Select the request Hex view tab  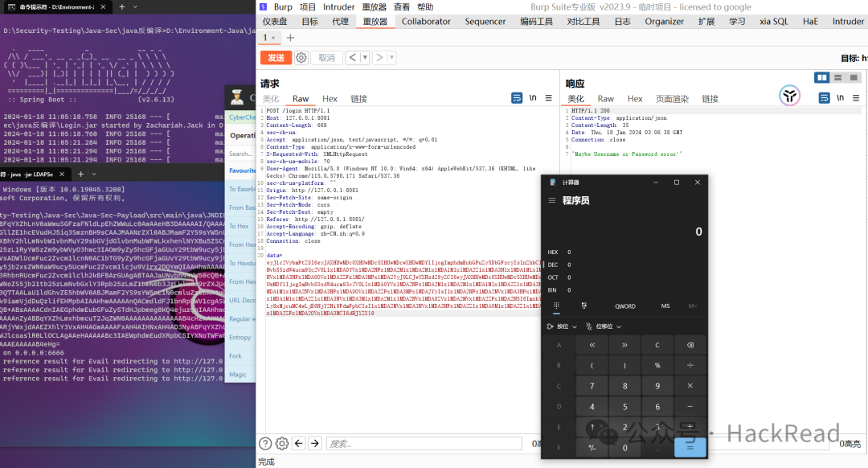click(x=330, y=99)
